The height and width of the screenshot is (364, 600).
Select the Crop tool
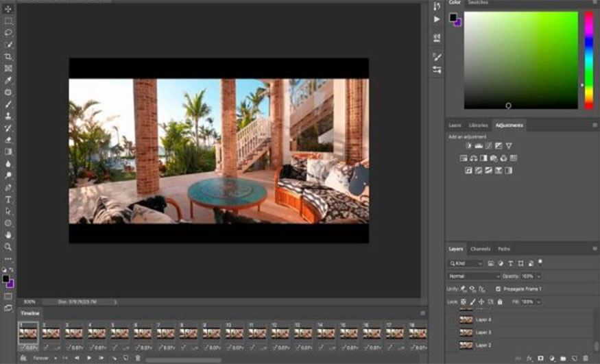[x=8, y=56]
